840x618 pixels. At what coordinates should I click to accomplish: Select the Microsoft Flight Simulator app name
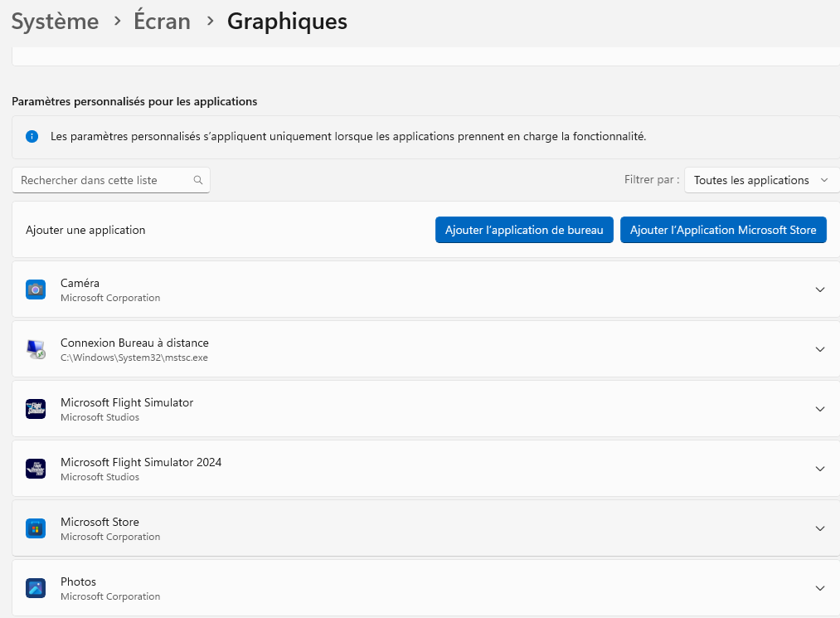tap(127, 402)
